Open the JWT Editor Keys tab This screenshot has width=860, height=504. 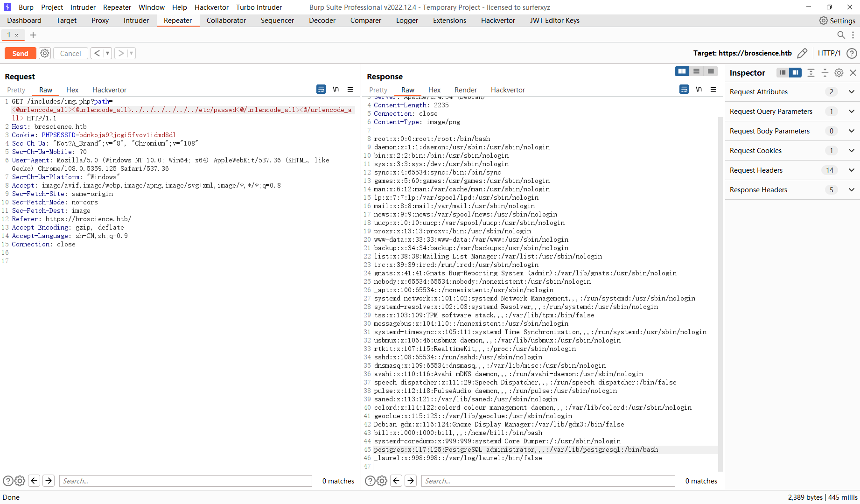(555, 21)
